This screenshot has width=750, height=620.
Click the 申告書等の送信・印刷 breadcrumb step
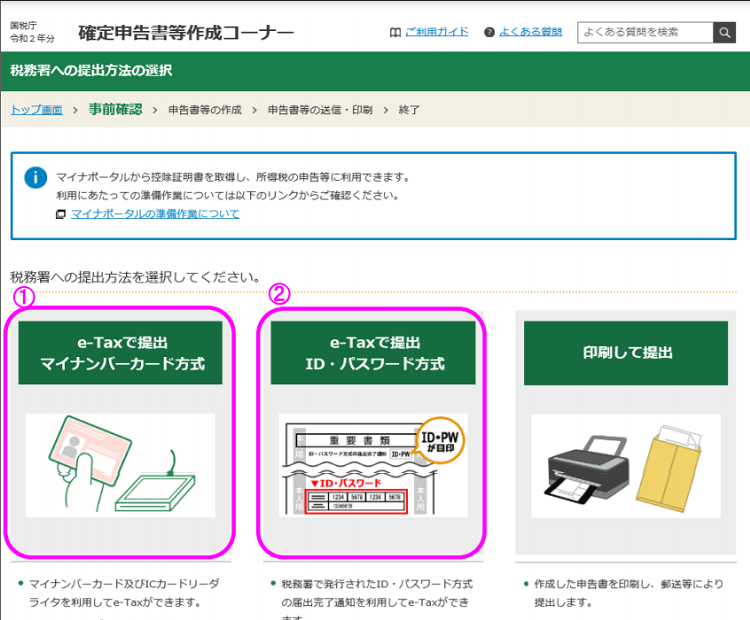click(x=320, y=110)
